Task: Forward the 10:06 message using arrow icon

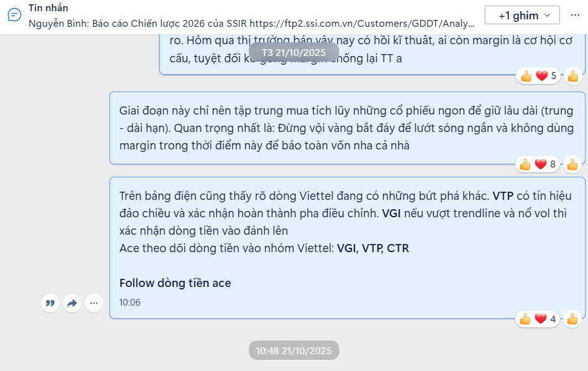Action: tap(72, 303)
